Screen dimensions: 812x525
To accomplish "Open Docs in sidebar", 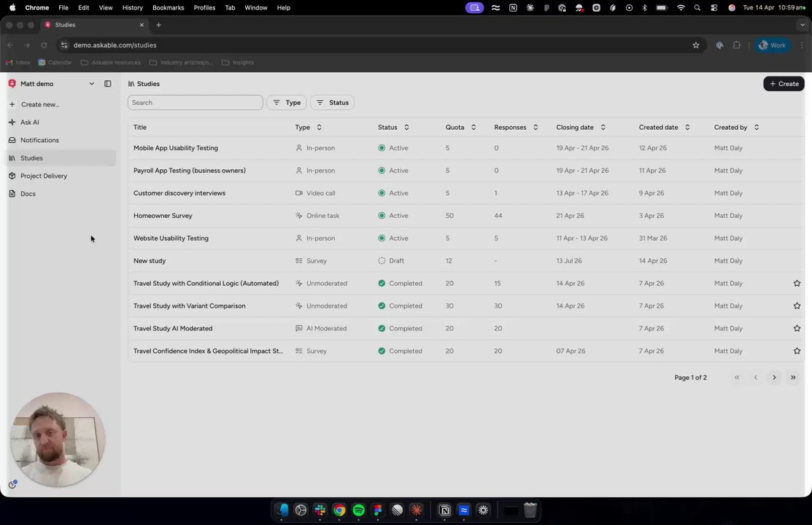I will [x=28, y=194].
